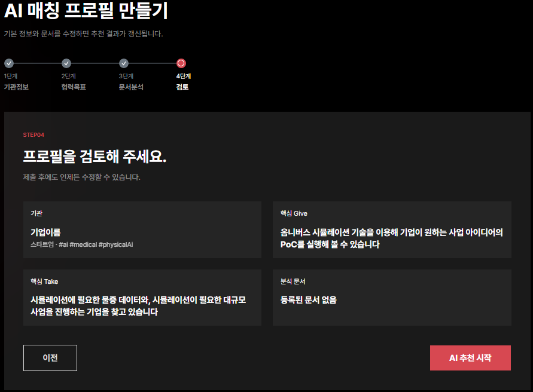Viewport: 533px width, 392px height.
Task: Go to the 협력목표 step label
Action: pyautogui.click(x=74, y=87)
